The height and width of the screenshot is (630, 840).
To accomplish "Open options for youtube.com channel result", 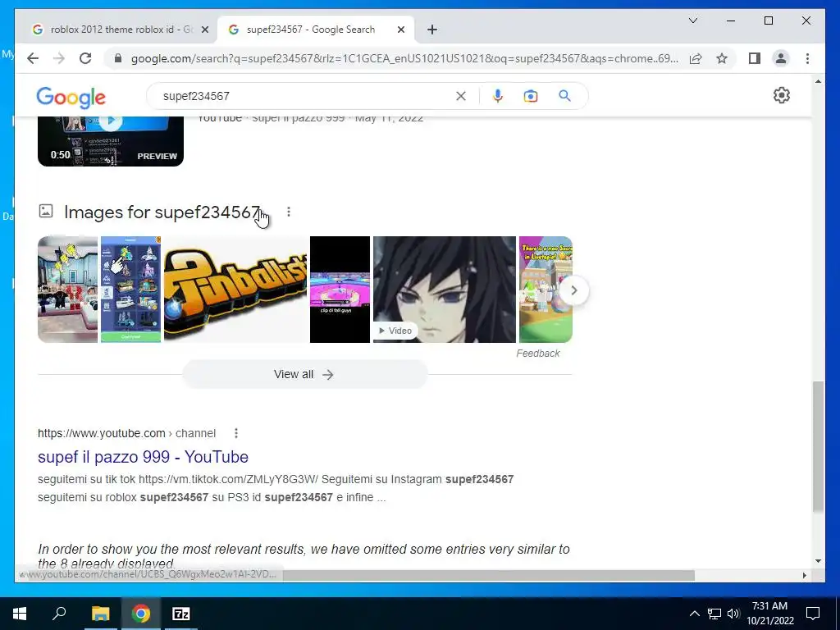I will tap(236, 433).
